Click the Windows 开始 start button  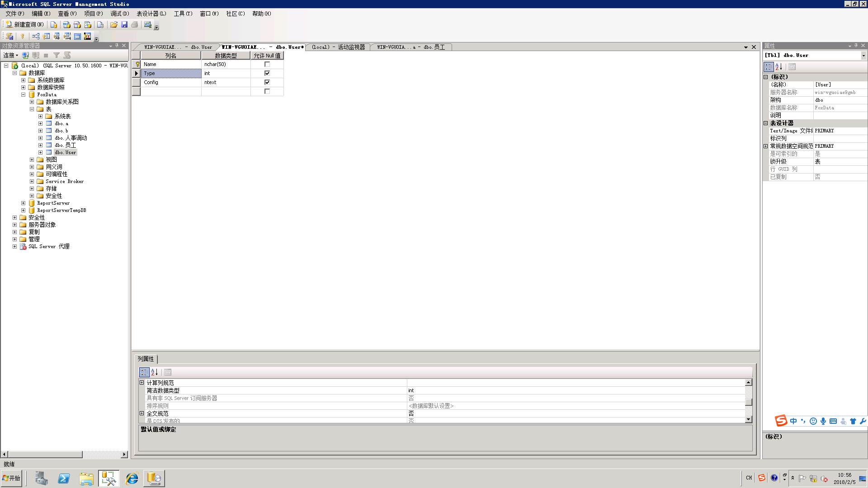(11, 478)
